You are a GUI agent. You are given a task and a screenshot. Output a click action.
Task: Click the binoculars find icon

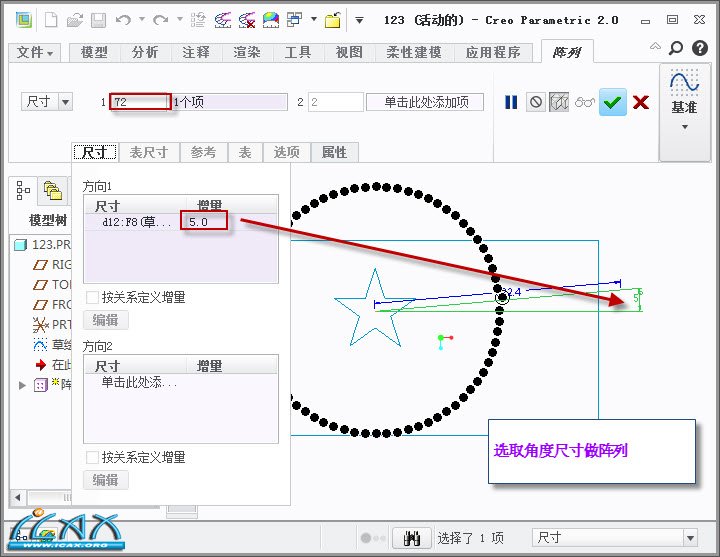(x=412, y=538)
